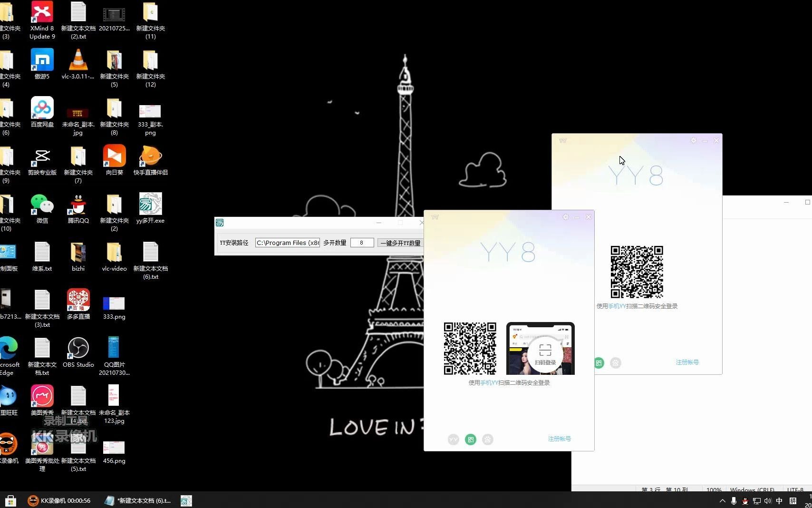Open the volume tray icon
This screenshot has width=812, height=508.
point(768,501)
